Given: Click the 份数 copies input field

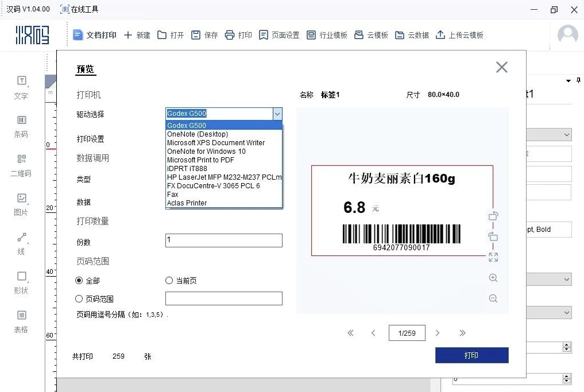Looking at the screenshot, I should 223,240.
